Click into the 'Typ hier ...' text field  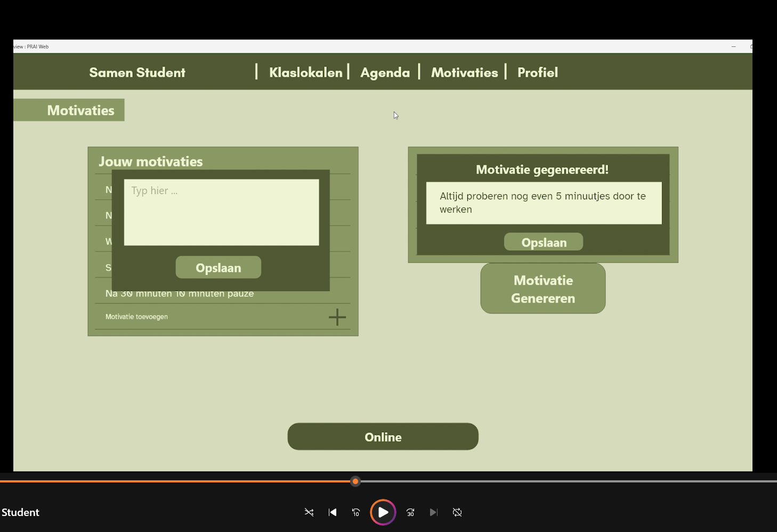221,212
